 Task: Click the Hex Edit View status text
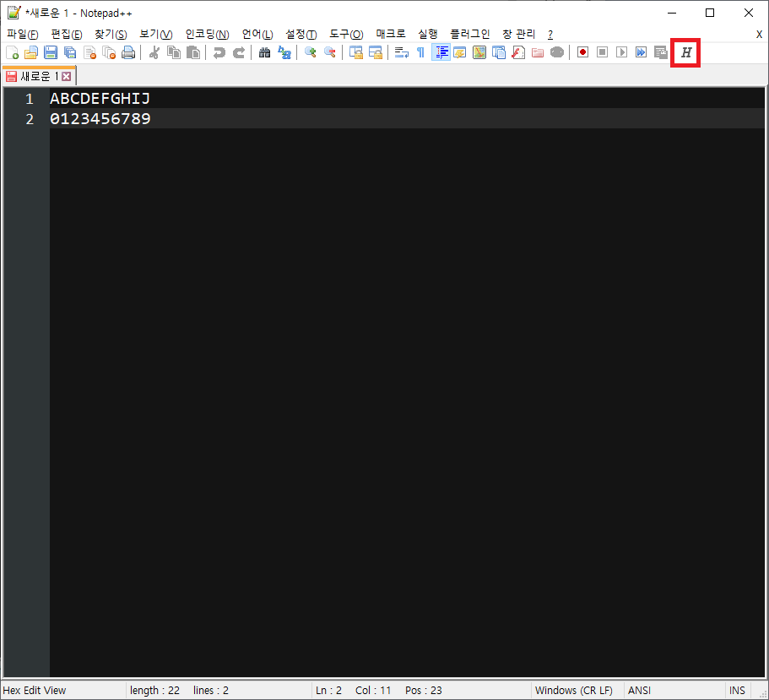[35, 690]
